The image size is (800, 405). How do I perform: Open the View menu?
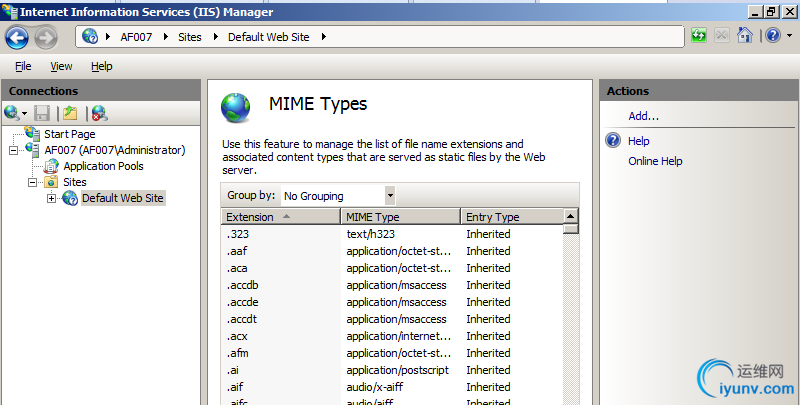click(x=61, y=66)
